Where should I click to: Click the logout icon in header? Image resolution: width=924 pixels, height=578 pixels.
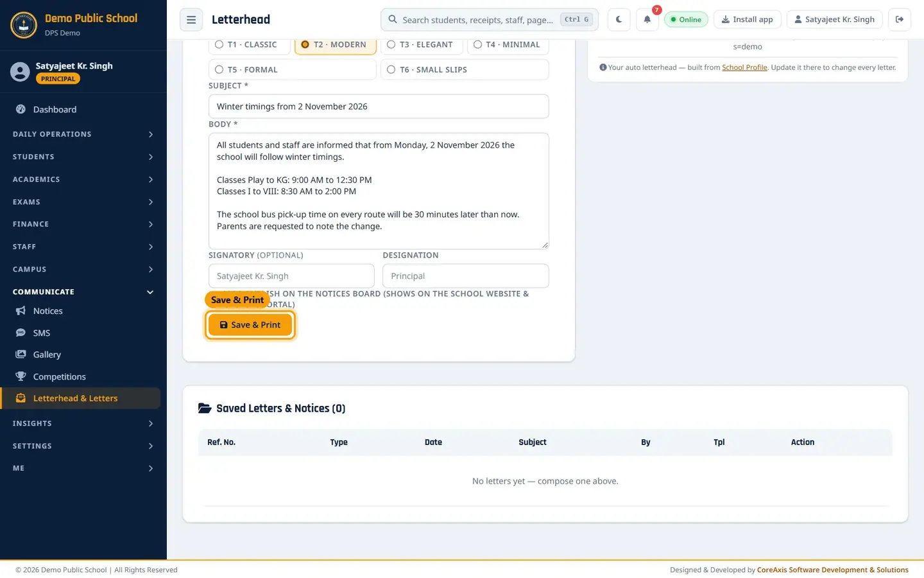pos(900,19)
